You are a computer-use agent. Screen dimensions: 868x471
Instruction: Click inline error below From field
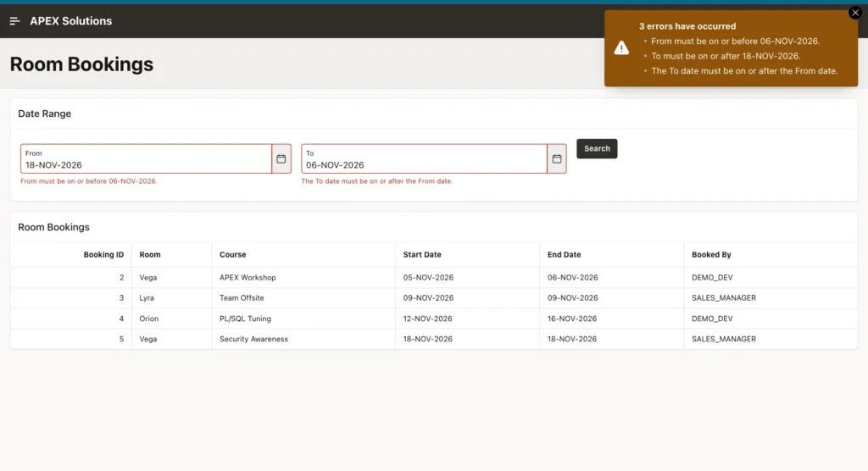point(88,181)
